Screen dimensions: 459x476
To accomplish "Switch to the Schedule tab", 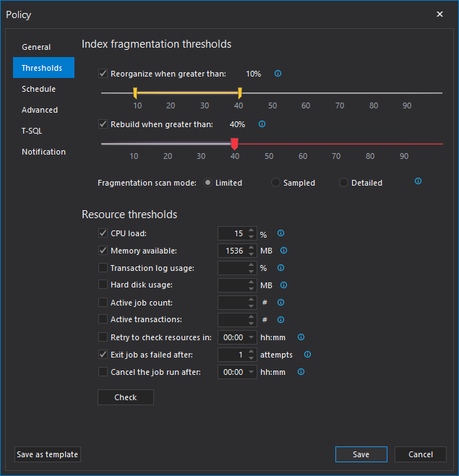I will pos(38,89).
